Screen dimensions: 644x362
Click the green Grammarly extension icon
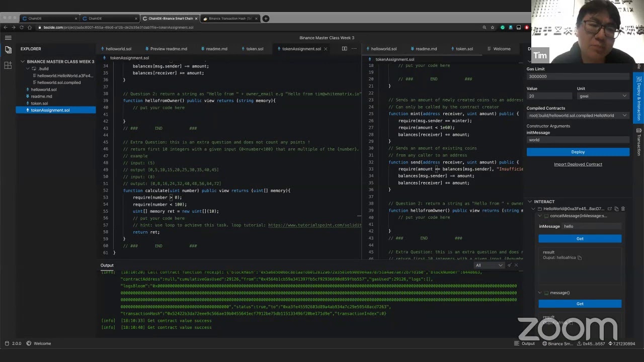503,27
